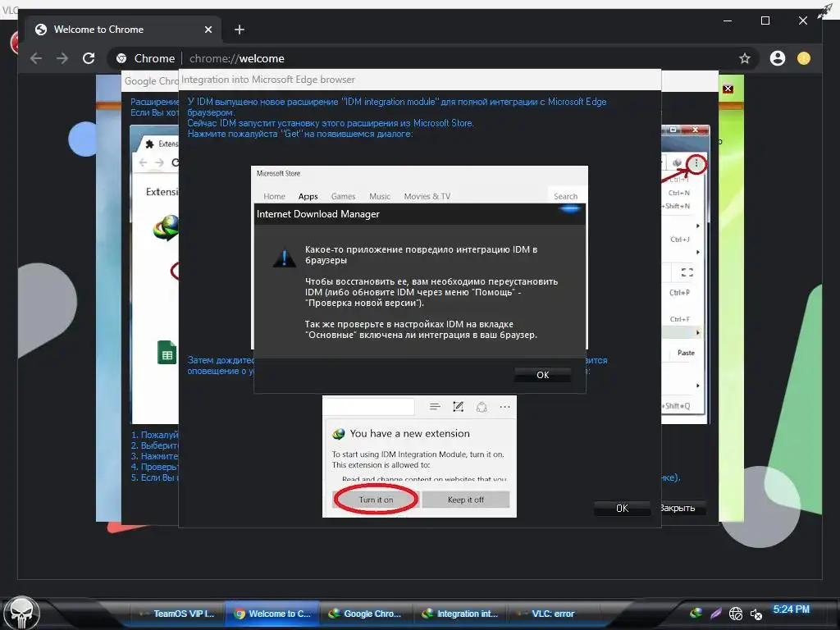The height and width of the screenshot is (630, 840).
Task: Select the Welcome to Chrome tab
Action: coord(124,30)
